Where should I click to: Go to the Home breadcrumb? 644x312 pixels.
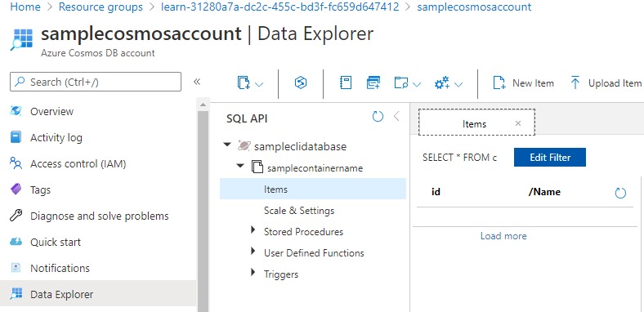point(25,7)
